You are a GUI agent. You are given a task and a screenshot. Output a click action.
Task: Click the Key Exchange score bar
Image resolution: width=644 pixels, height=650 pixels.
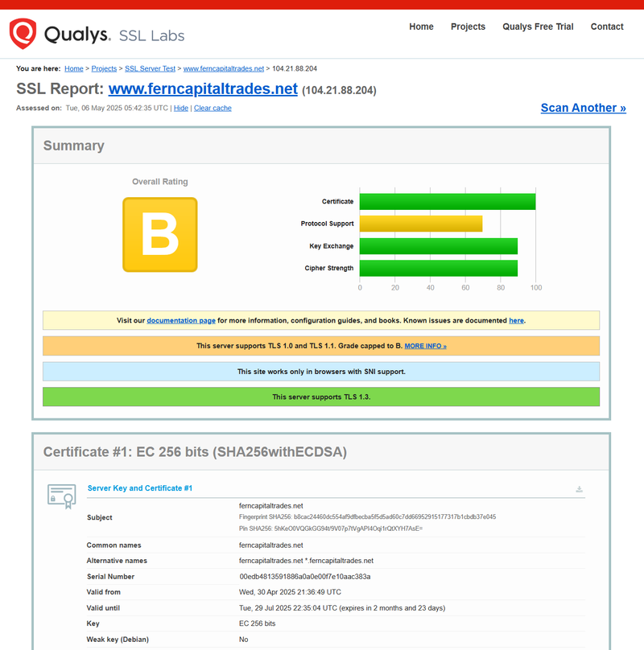click(x=439, y=246)
